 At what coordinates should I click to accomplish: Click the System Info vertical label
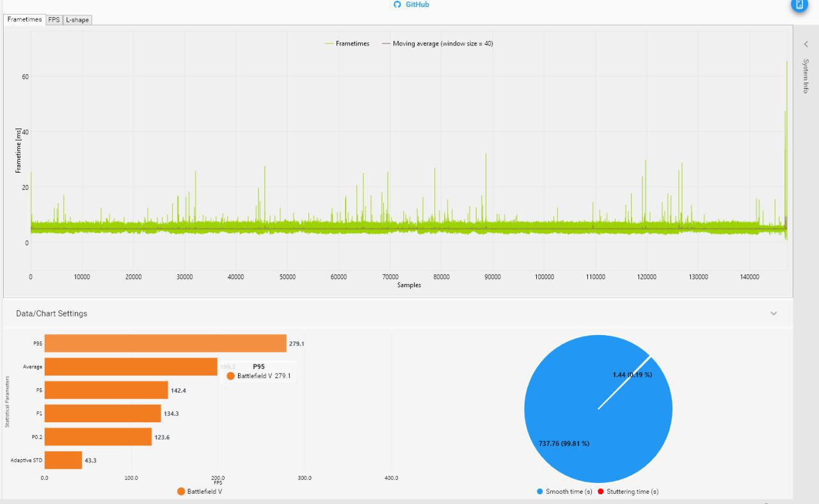coord(806,76)
